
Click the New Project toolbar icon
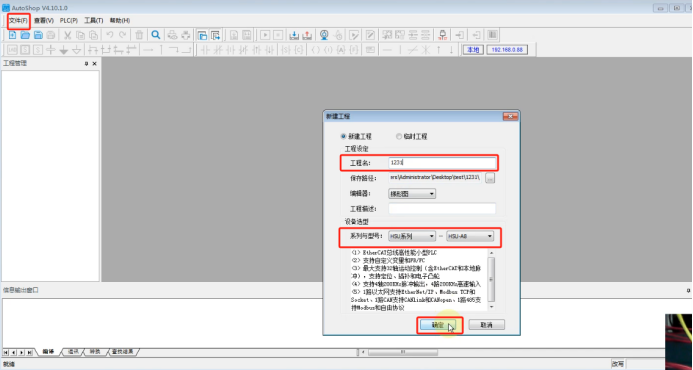(13, 35)
